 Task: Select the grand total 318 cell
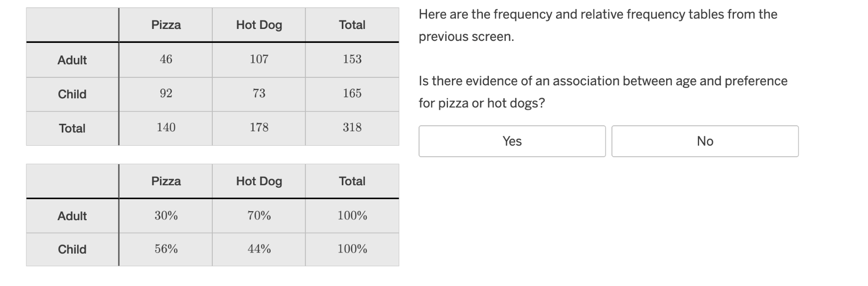(x=352, y=128)
